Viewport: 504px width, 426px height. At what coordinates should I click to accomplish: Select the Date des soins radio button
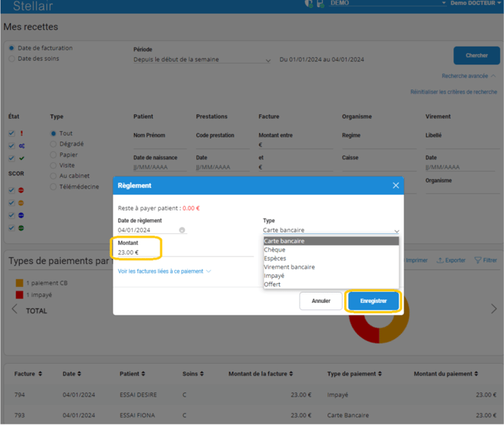tap(12, 59)
